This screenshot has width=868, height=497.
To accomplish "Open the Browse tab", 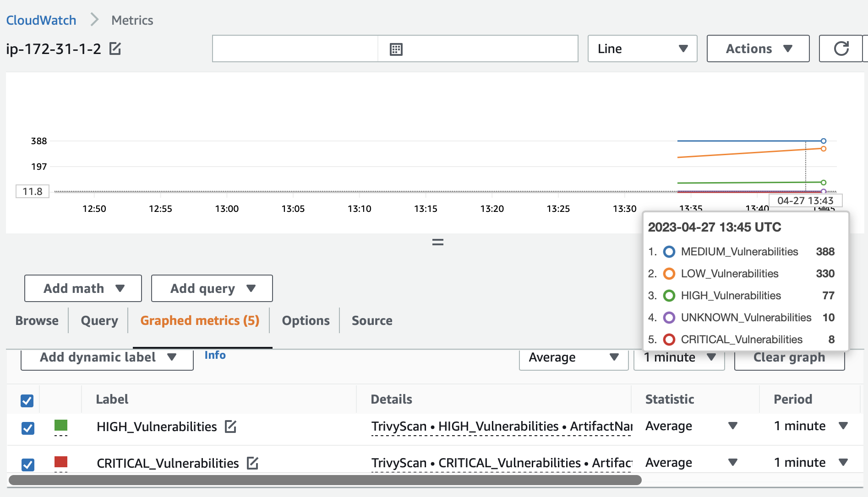I will tap(37, 320).
